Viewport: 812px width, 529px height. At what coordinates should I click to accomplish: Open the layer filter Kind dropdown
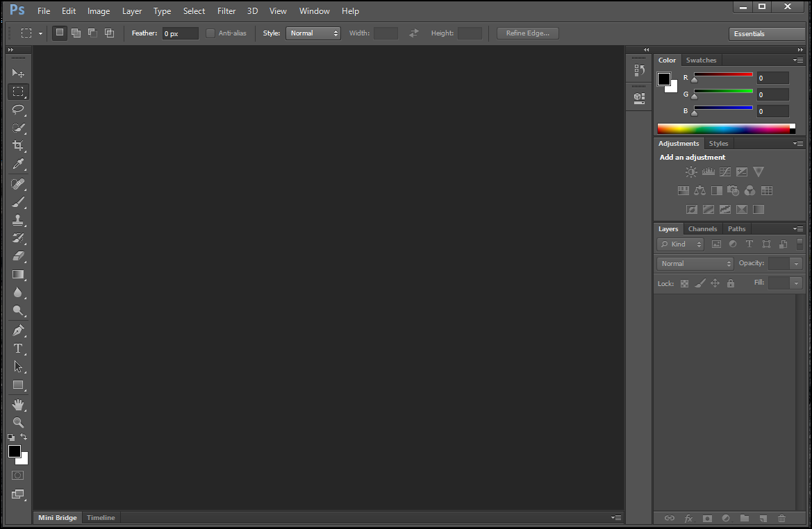tap(681, 244)
